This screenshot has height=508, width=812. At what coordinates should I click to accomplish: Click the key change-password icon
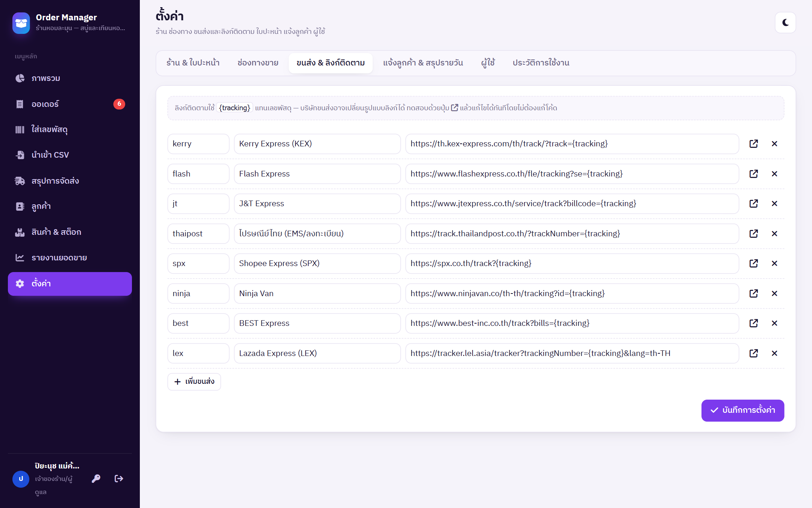coord(96,479)
